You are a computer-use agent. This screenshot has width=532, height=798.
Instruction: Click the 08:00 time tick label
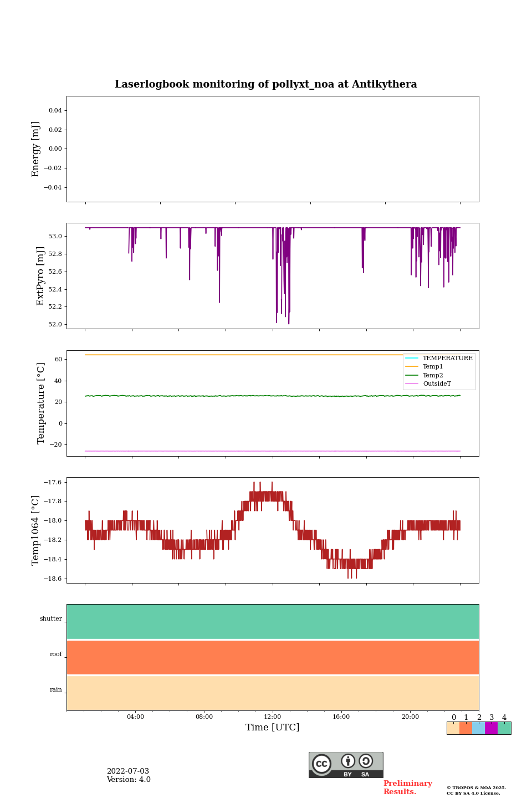point(204,717)
